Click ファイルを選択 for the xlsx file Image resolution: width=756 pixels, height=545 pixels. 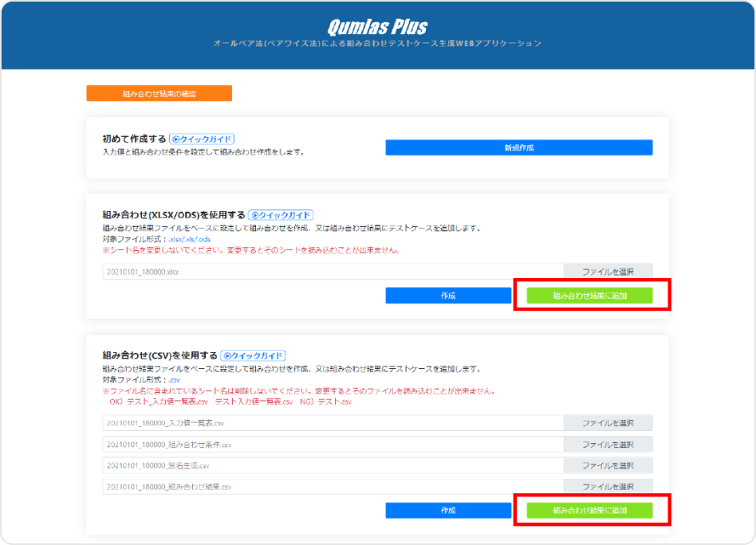tap(608, 272)
